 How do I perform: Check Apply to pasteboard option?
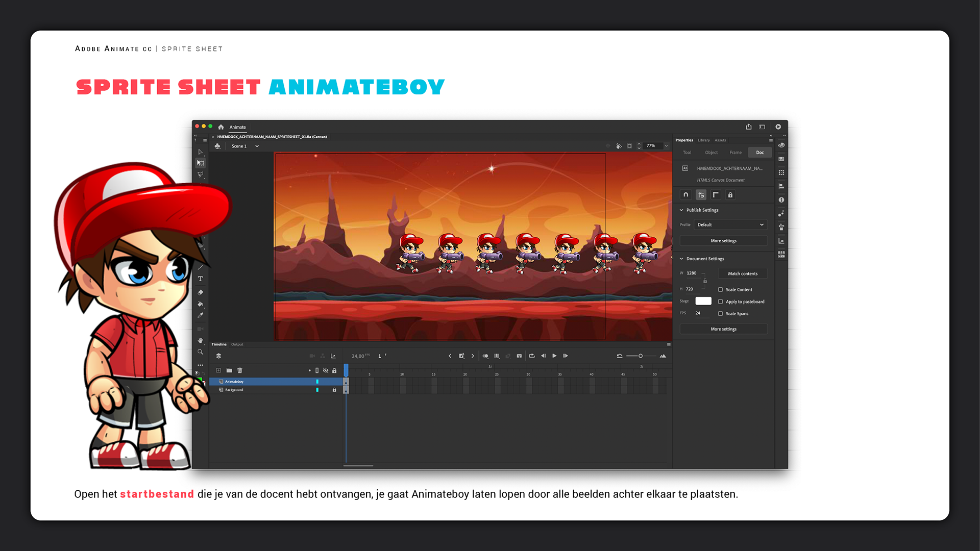[x=721, y=302]
